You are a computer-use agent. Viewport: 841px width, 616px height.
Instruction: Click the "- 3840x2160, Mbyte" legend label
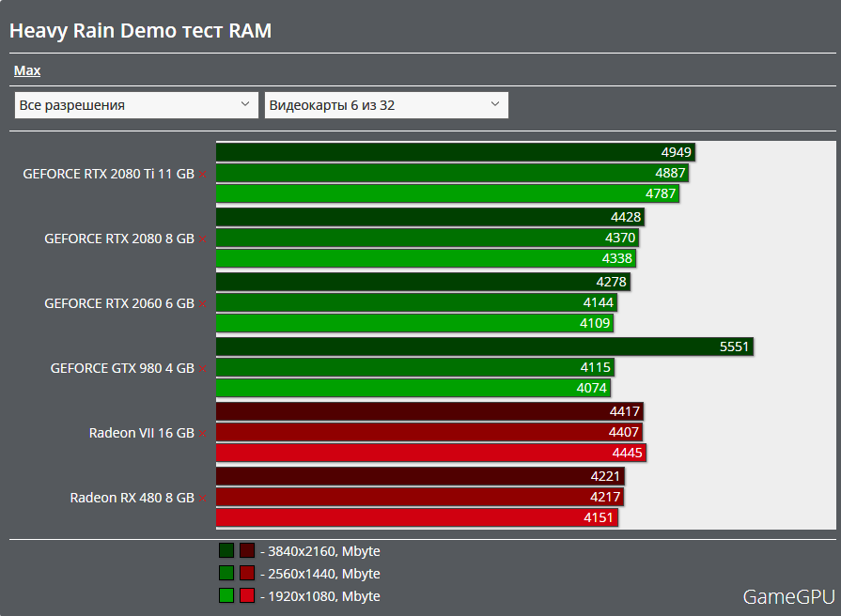[x=320, y=551]
